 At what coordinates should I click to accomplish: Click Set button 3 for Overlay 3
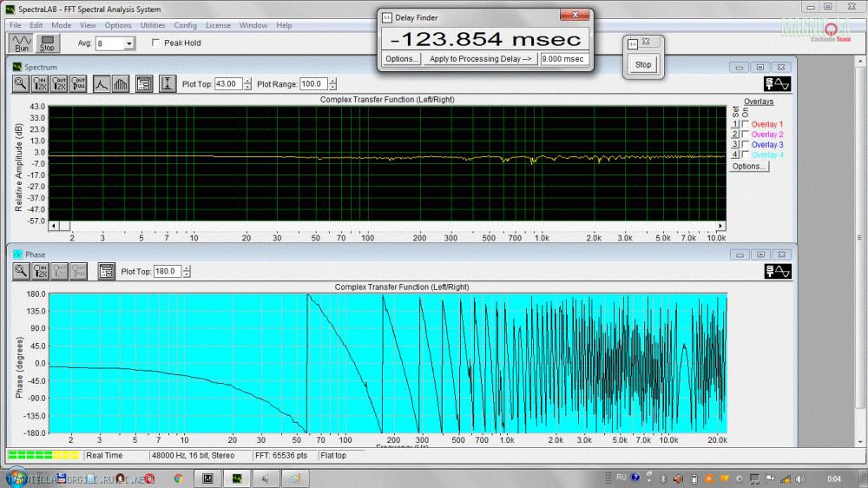735,144
